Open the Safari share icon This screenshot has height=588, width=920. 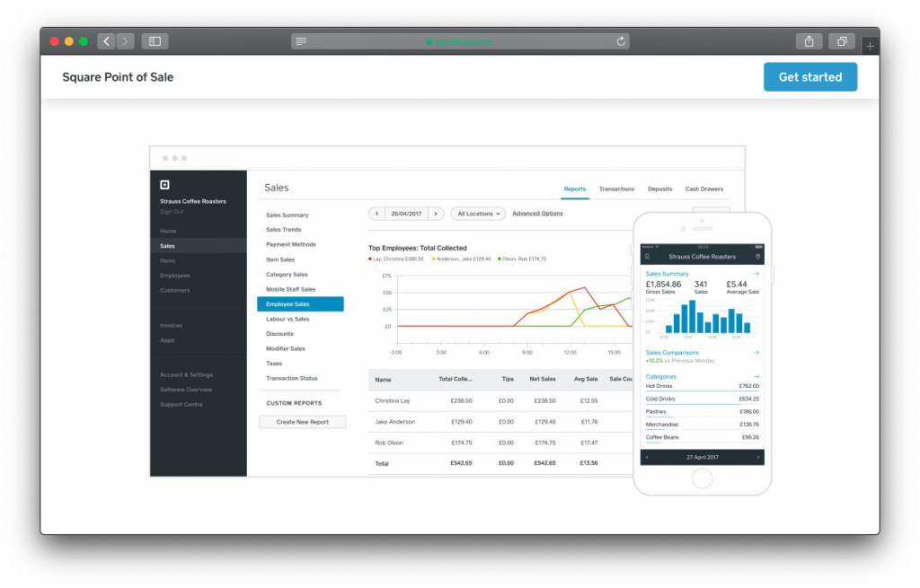click(x=809, y=41)
